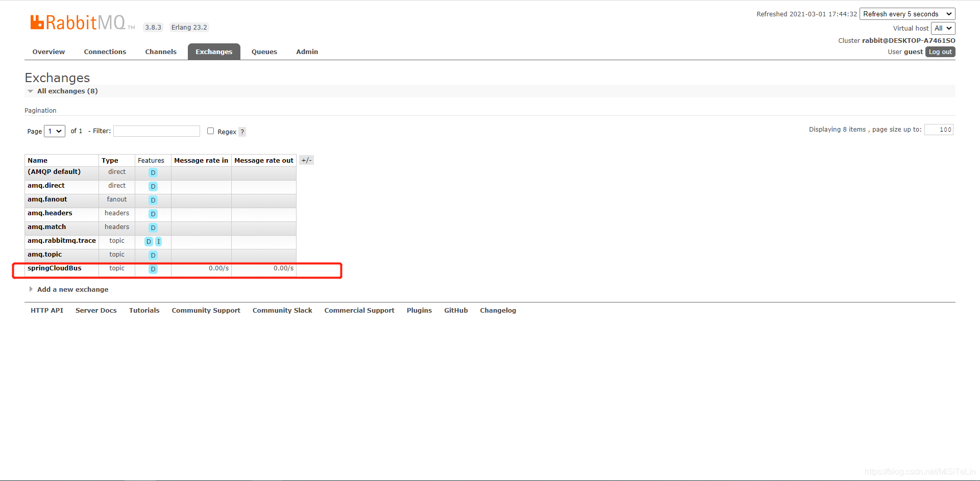
Task: Go to the Overview tab
Action: click(x=48, y=52)
